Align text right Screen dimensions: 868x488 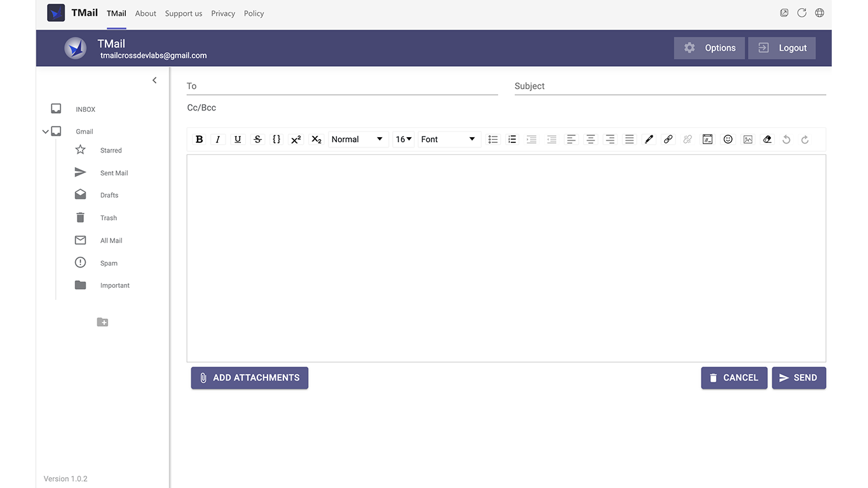pos(610,139)
